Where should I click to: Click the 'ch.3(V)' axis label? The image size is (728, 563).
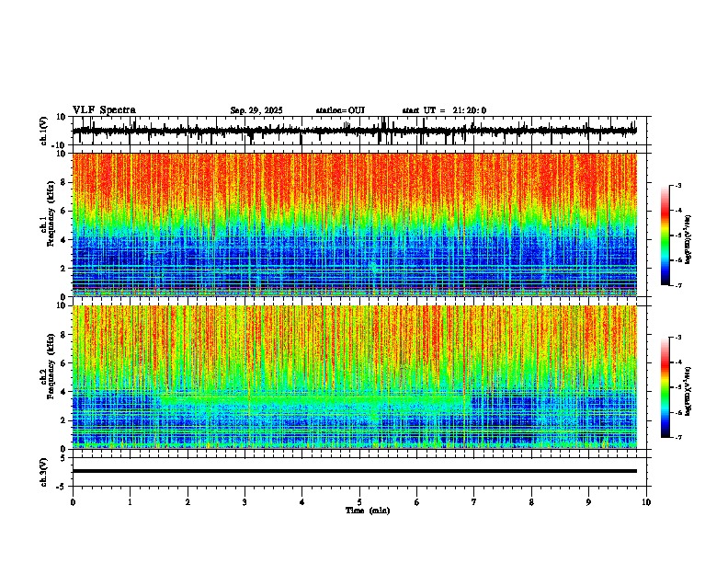(44, 472)
